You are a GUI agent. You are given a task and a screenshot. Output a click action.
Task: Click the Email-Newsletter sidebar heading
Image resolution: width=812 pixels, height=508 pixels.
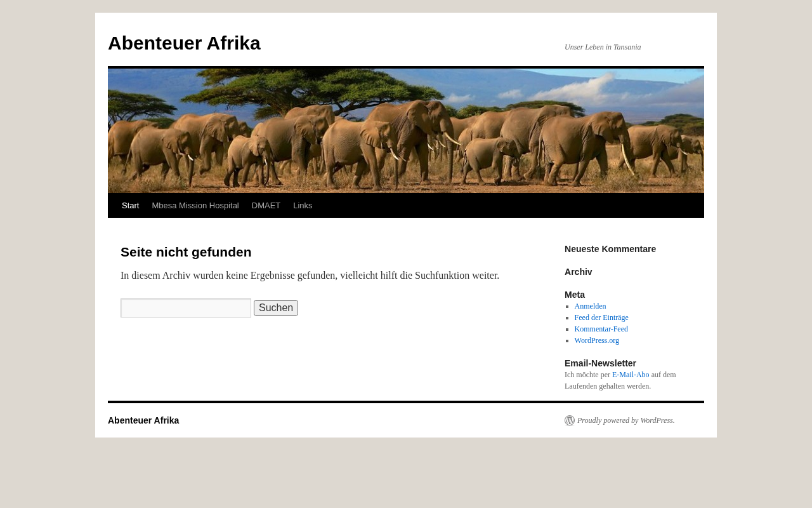coord(600,363)
